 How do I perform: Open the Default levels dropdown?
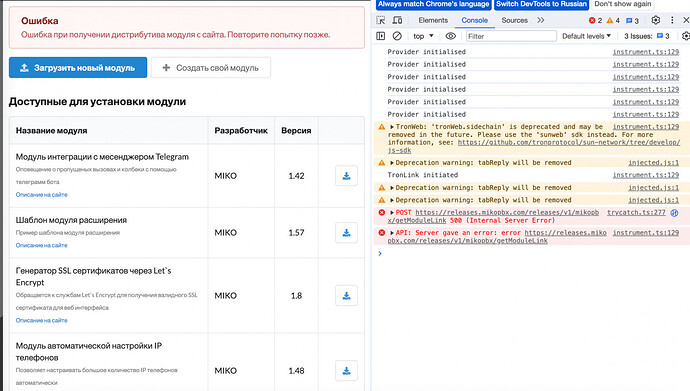[586, 36]
